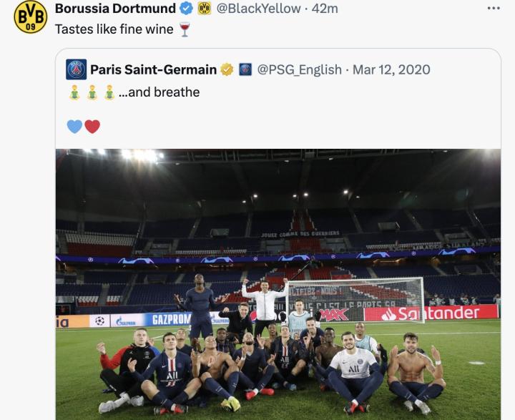This screenshot has width=515, height=420.
Task: Click the Mar 12, 2020 date
Action: [391, 69]
